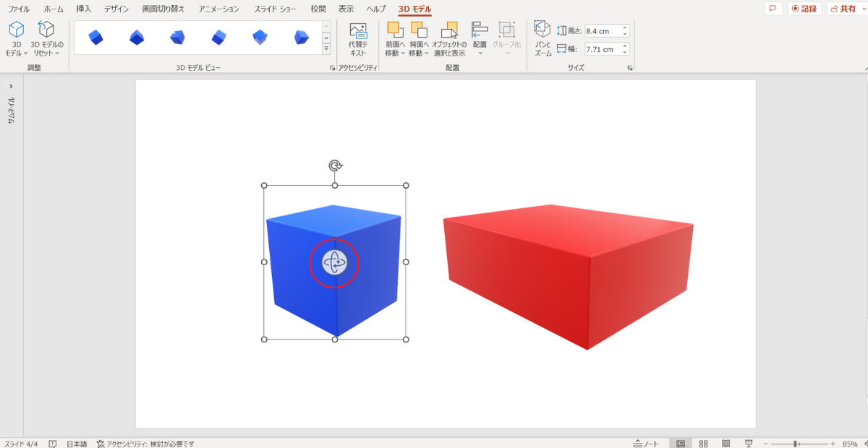Click the zoom slider handle

tap(796, 444)
